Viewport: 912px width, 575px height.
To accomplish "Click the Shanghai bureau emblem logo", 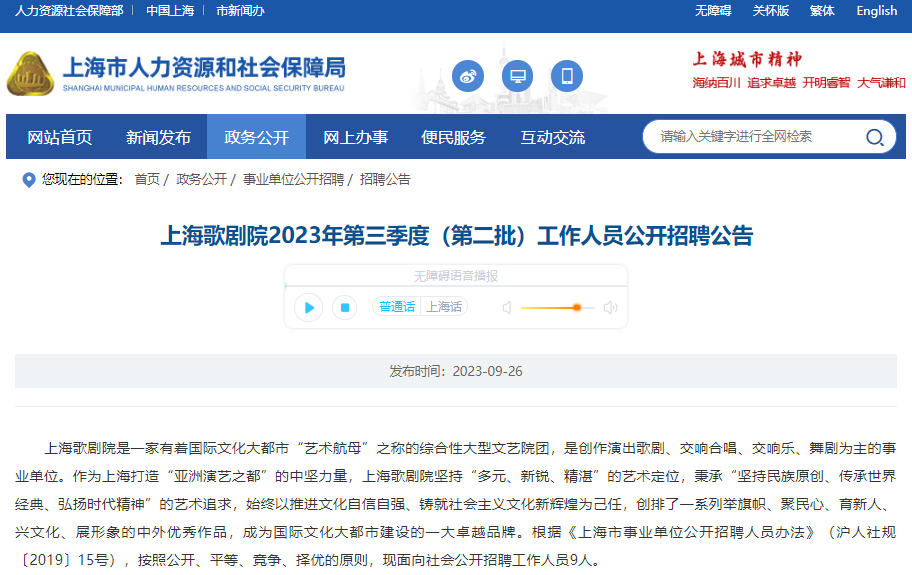I will point(32,74).
